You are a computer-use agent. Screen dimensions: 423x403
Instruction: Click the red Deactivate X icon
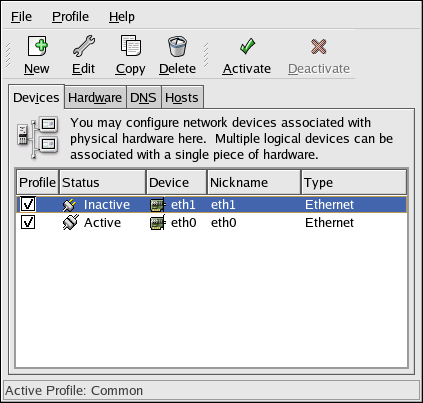click(x=319, y=46)
